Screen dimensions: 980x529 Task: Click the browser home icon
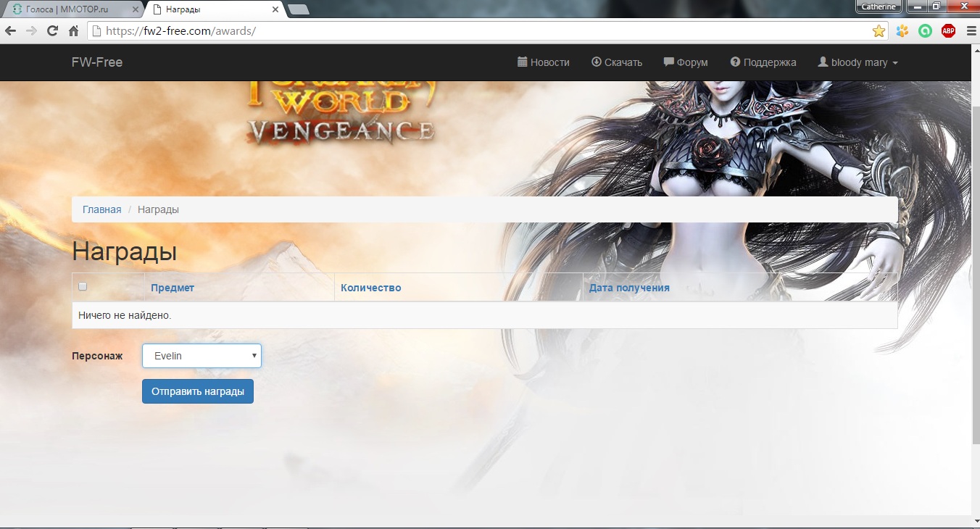click(73, 31)
